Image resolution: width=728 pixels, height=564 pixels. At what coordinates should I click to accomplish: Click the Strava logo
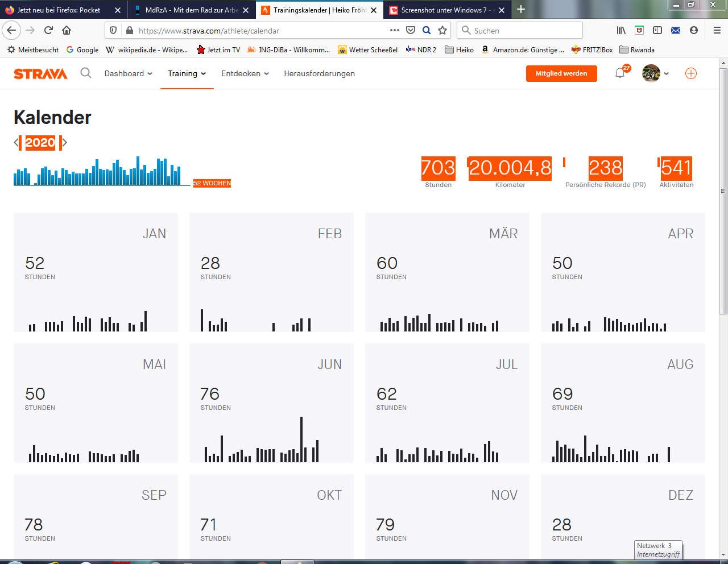pos(40,74)
